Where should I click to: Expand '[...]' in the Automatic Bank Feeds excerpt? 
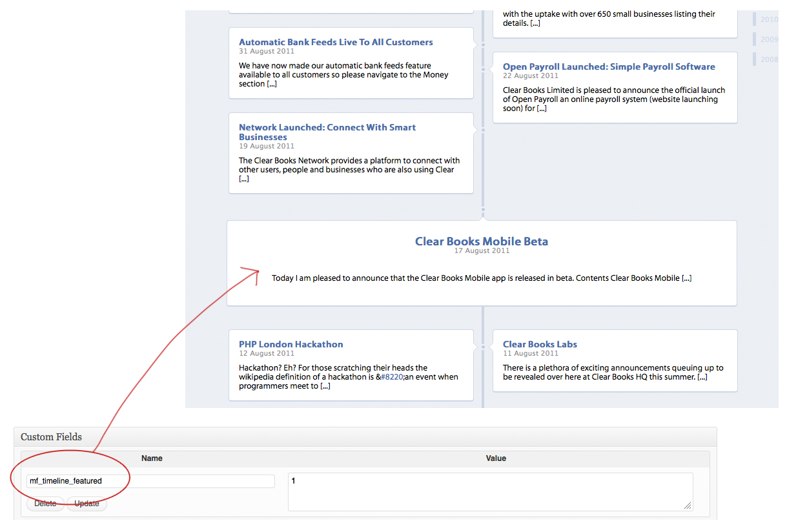tap(272, 84)
